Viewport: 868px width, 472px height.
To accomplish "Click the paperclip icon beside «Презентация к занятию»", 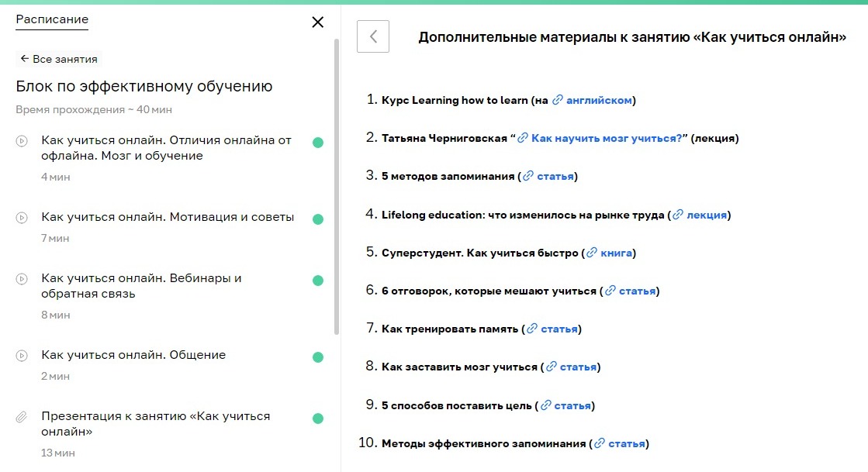I will point(21,417).
